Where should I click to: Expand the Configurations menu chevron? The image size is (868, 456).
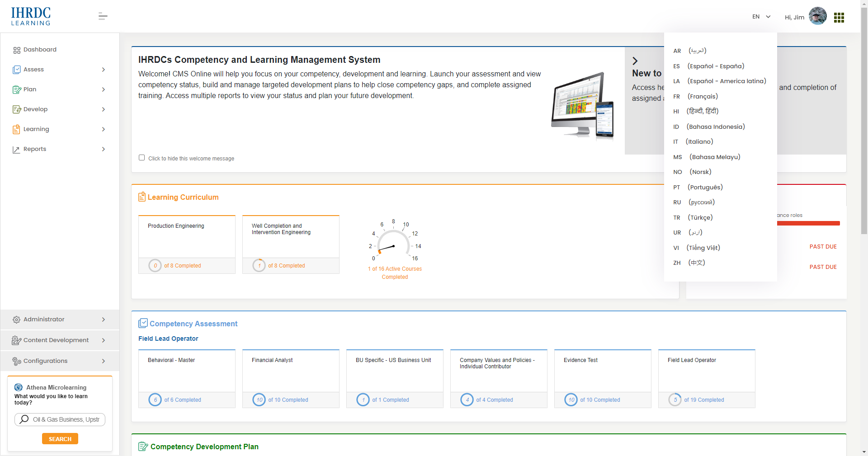click(104, 361)
